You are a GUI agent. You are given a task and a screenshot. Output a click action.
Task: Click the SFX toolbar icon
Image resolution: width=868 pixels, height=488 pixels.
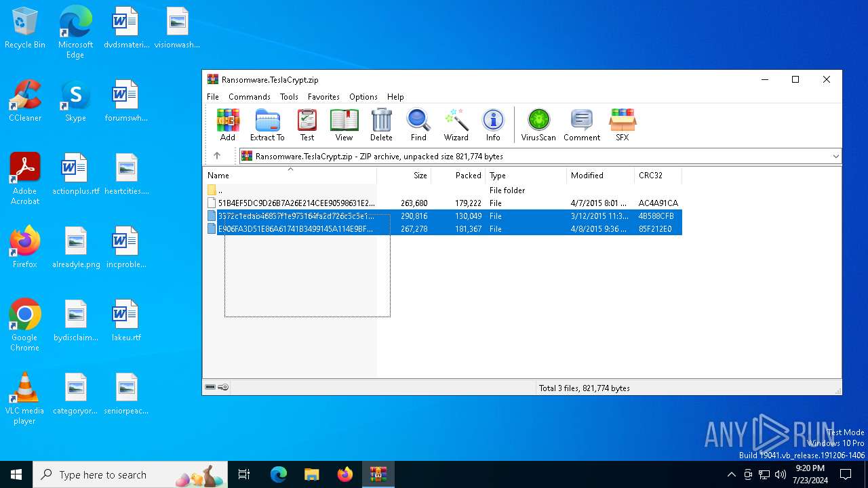coord(623,125)
